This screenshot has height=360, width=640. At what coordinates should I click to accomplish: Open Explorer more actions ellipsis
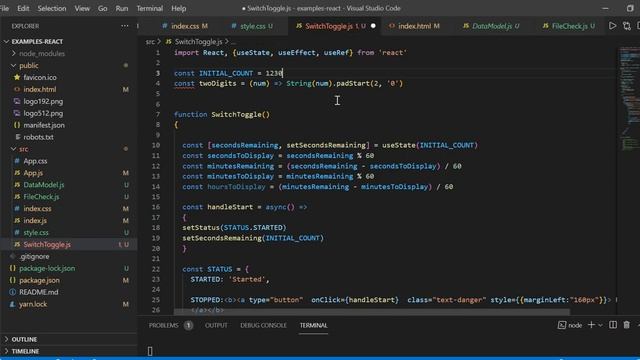tap(124, 26)
